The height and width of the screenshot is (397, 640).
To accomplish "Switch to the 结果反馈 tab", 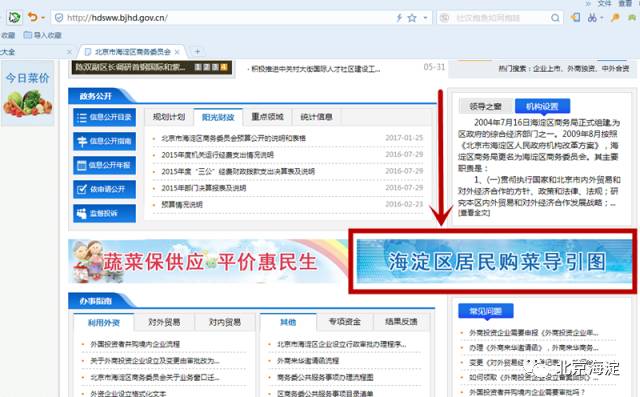I will point(401,322).
